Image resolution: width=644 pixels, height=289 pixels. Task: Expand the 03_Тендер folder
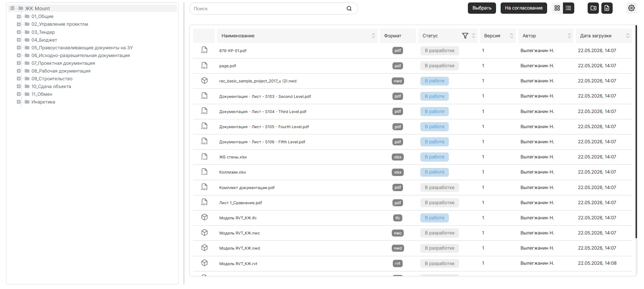[19, 32]
